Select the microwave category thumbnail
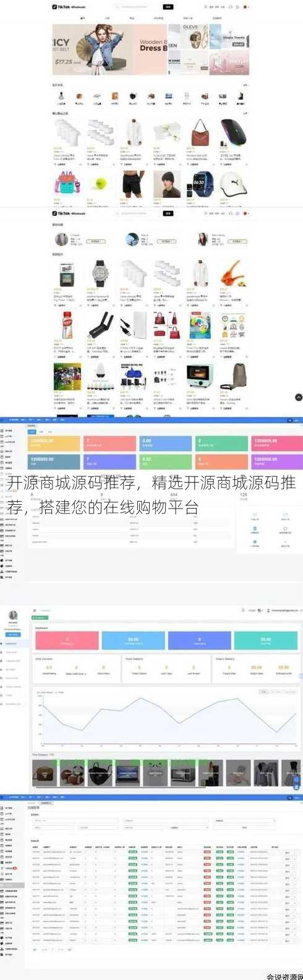This screenshot has width=303, height=980. click(x=182, y=773)
